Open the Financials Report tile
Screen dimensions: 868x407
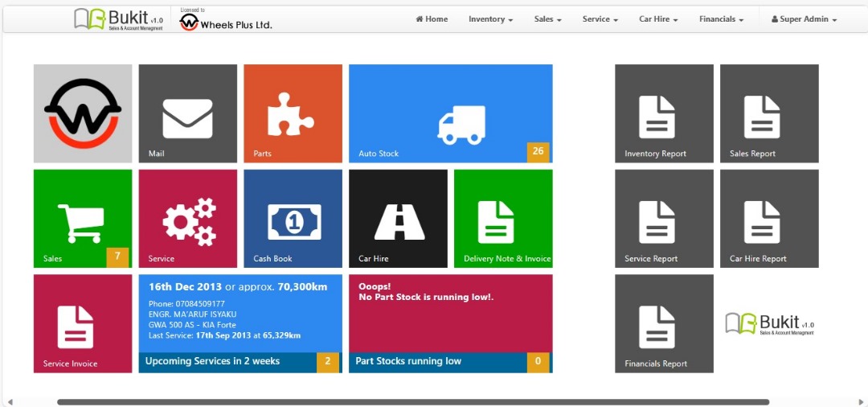click(664, 323)
